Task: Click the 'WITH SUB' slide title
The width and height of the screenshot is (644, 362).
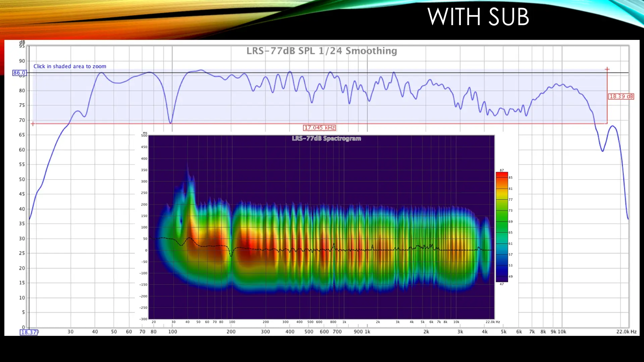Action: pyautogui.click(x=478, y=17)
